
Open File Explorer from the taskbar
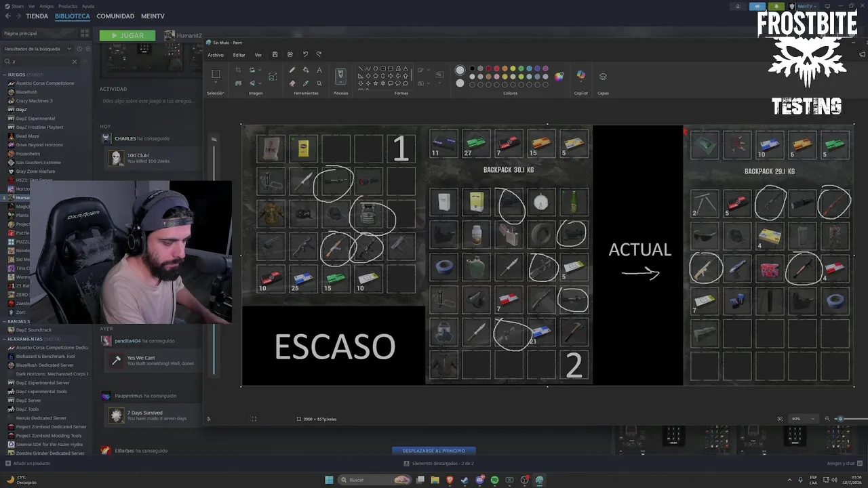click(435, 480)
